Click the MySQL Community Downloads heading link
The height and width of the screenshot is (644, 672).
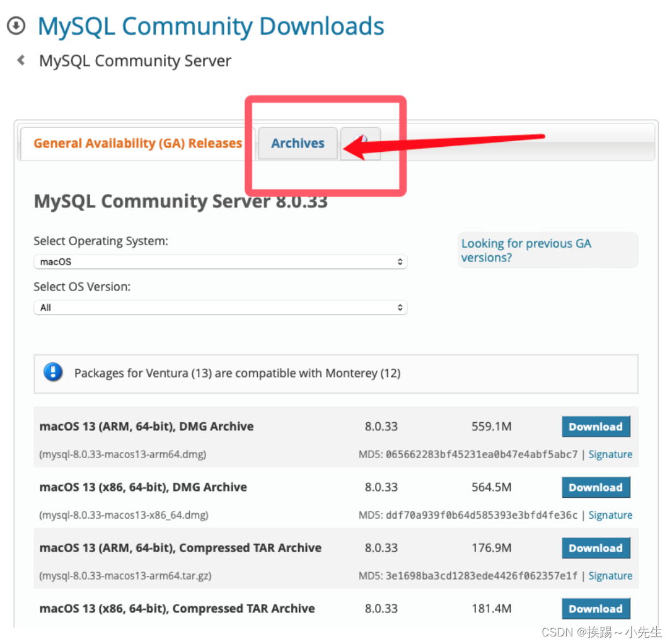click(211, 26)
